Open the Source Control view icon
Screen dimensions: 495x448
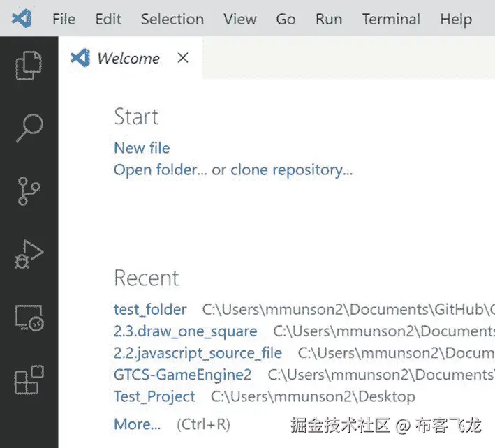click(x=29, y=191)
